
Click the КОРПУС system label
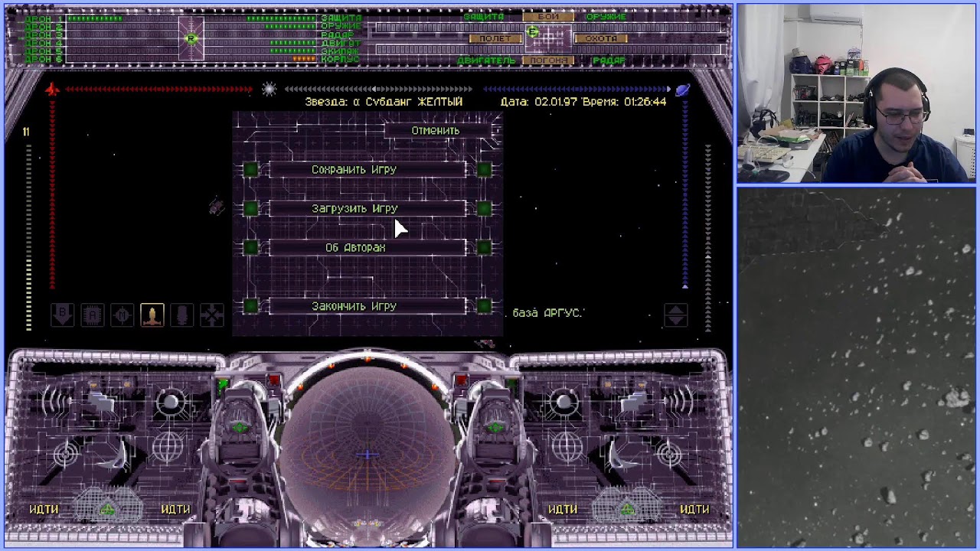click(x=340, y=59)
